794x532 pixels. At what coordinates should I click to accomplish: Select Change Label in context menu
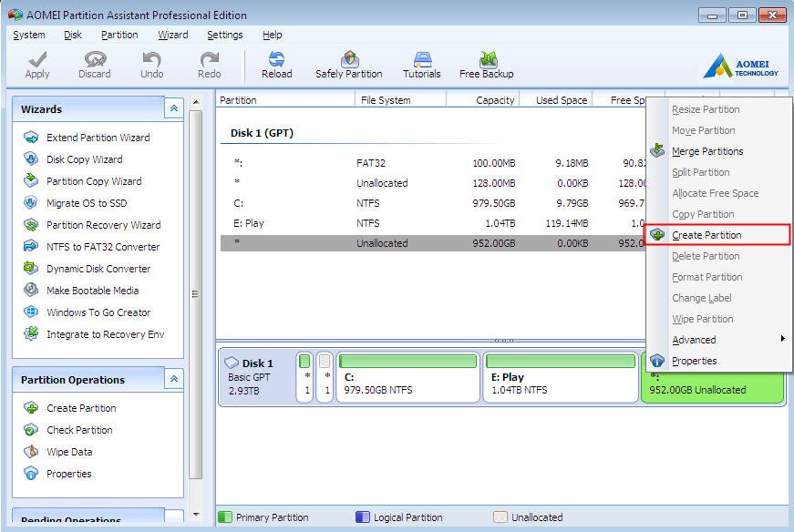[x=717, y=298]
